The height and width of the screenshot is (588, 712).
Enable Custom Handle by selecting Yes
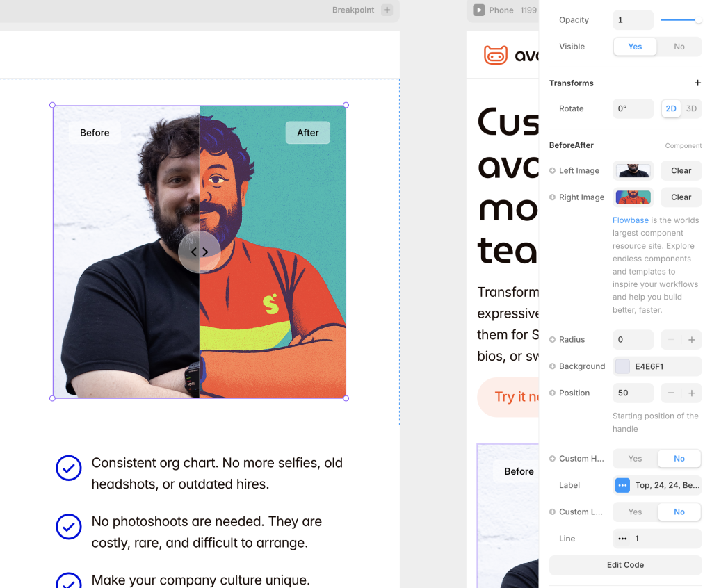633,458
